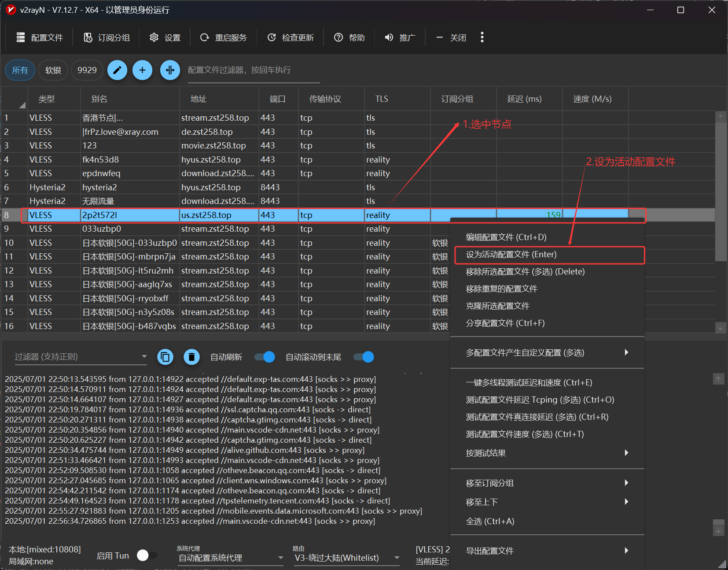
Task: Open the 设置 gear settings menu
Action: coord(165,37)
